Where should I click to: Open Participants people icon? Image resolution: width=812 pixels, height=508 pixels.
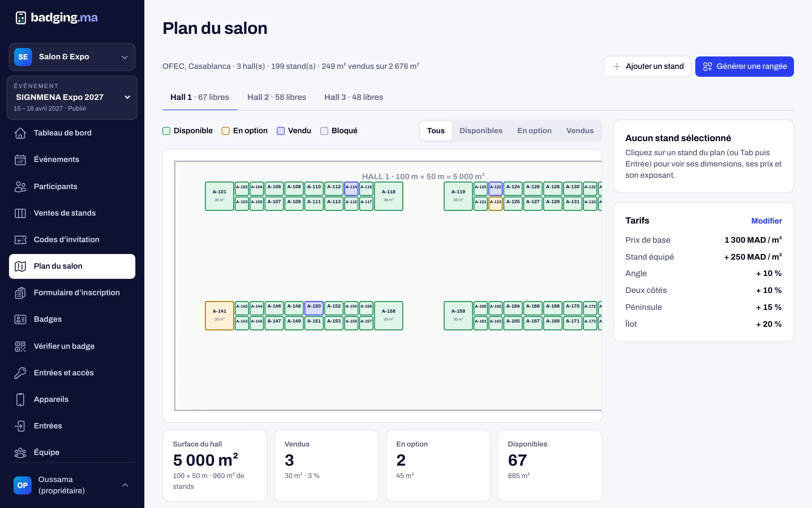point(20,187)
